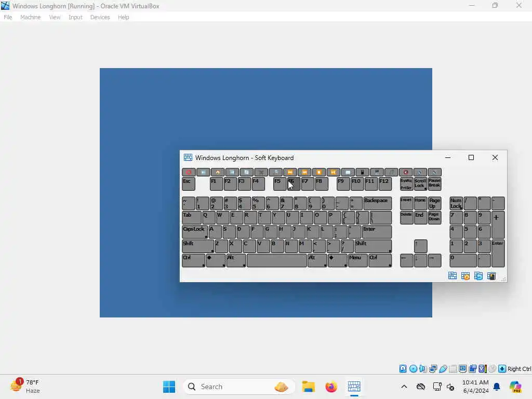The image size is (532, 399).
Task: Click the rightmost footer icon of soft keyboard
Action: 491,276
